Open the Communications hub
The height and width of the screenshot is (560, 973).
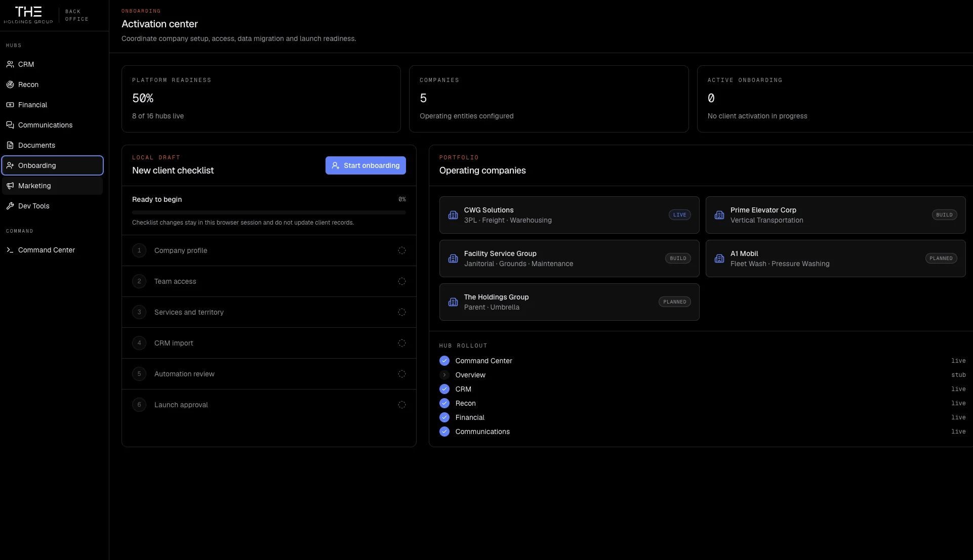pos(53,125)
